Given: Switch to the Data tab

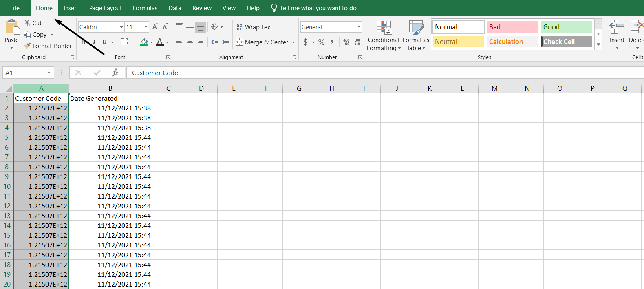Looking at the screenshot, I should pyautogui.click(x=175, y=8).
